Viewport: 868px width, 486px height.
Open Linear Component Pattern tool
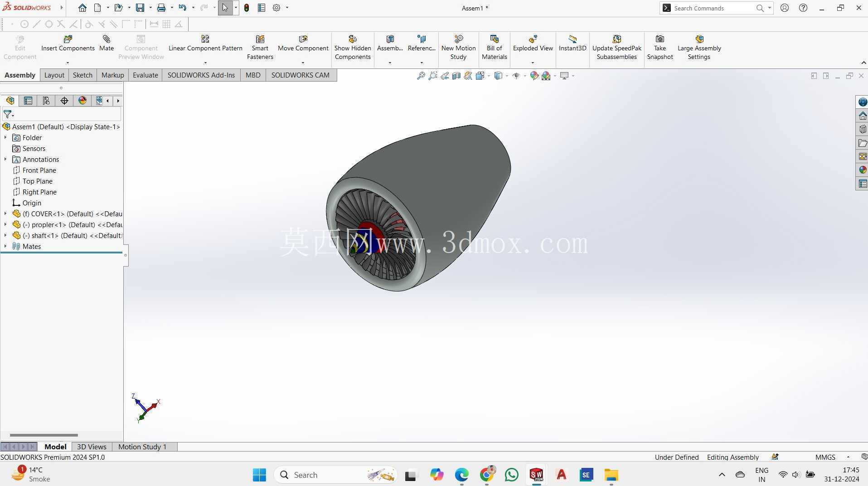(205, 44)
